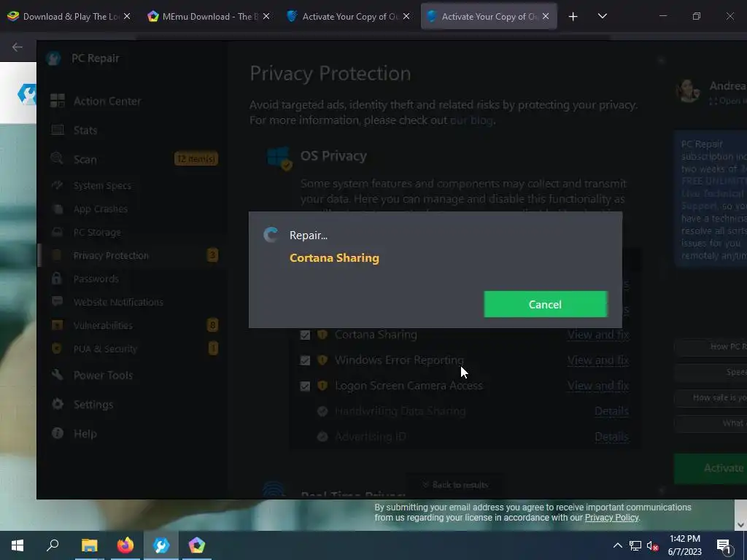
Task: Open the Scan section
Action: (85, 159)
